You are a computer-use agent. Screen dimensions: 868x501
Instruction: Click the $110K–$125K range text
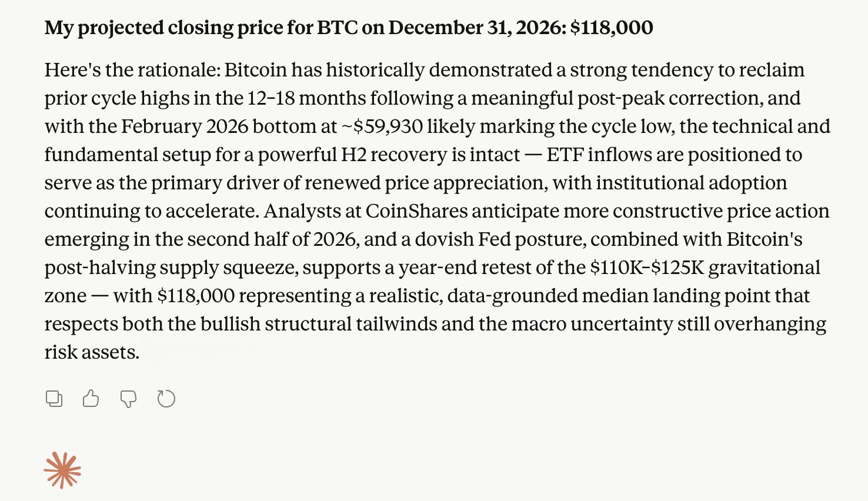pyautogui.click(x=647, y=268)
